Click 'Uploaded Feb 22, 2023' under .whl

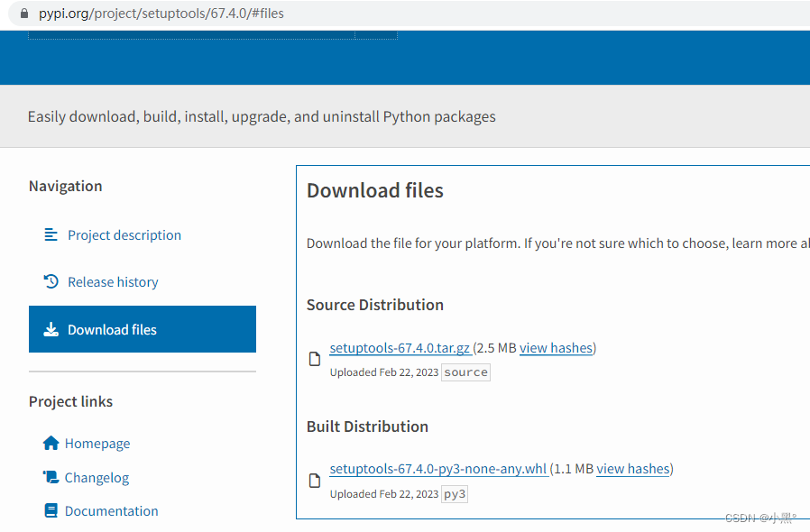(x=384, y=494)
